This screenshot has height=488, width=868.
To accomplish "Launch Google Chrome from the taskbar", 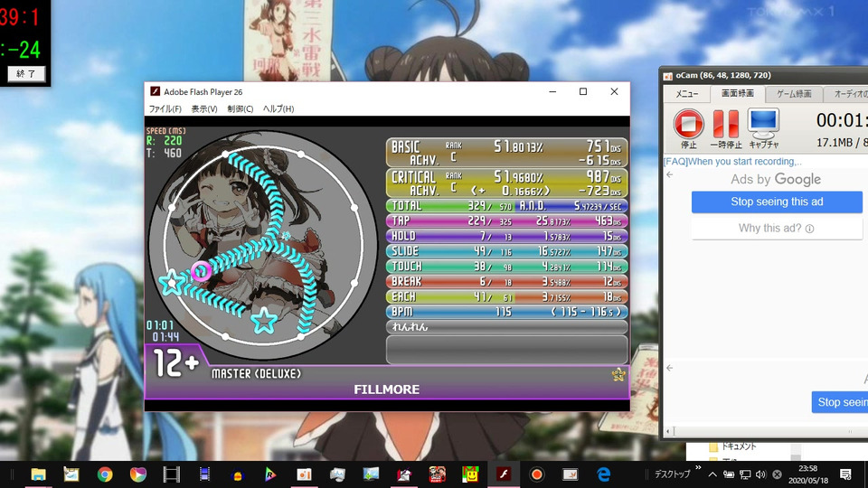I will (105, 474).
